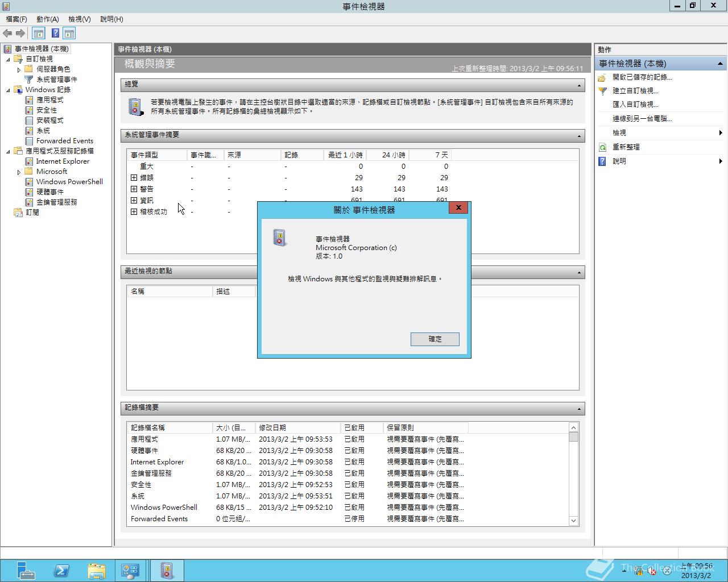Collapse the 總覽 section
The width and height of the screenshot is (728, 582).
tap(579, 85)
